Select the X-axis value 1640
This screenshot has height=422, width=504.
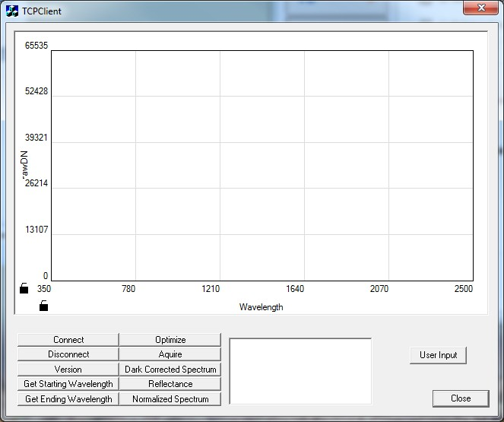tap(295, 289)
